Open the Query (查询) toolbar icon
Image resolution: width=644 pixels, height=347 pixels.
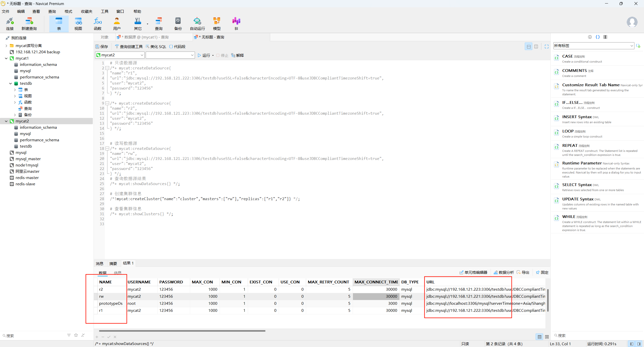point(159,24)
